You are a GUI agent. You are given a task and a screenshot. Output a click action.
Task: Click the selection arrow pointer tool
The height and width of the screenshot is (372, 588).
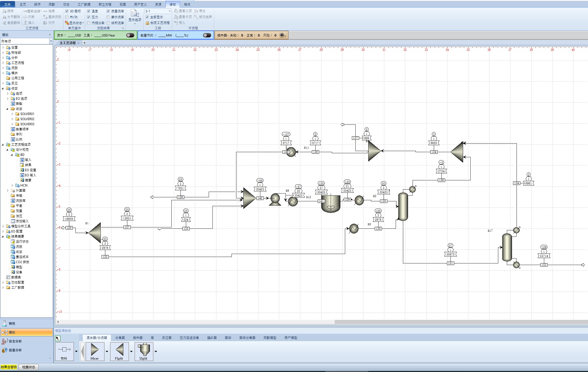(58, 338)
